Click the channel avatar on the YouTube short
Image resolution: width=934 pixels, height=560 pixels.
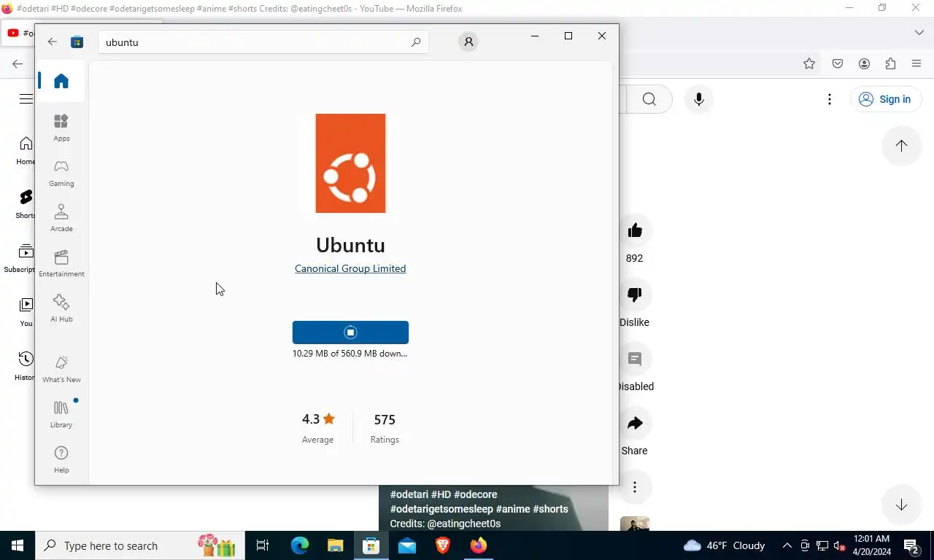(x=635, y=524)
